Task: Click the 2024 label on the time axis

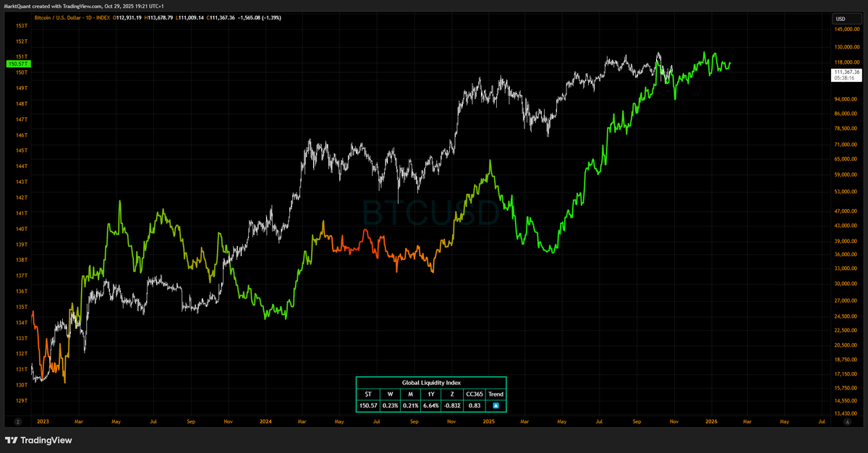Action: (x=265, y=420)
